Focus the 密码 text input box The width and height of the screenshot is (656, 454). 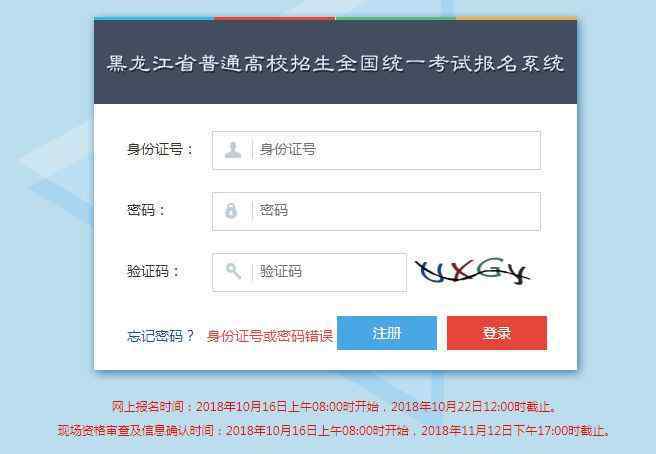pyautogui.click(x=376, y=211)
